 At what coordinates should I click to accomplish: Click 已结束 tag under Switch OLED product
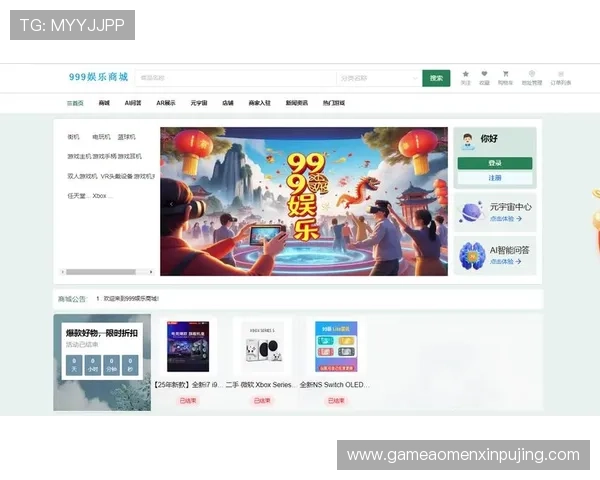pos(336,401)
